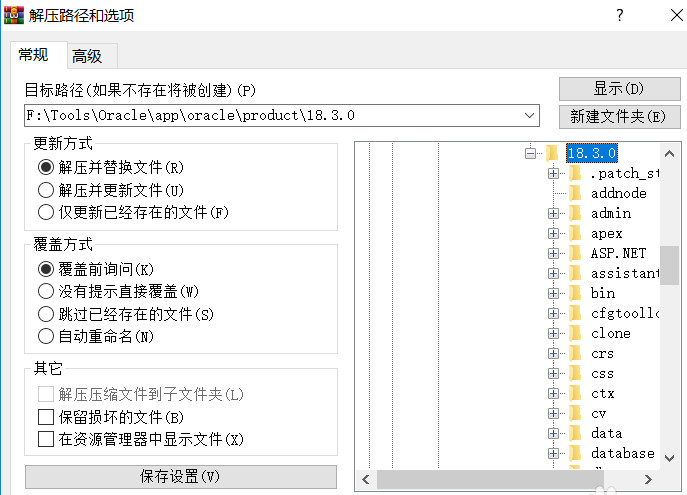687x495 pixels.
Task: Enable 在资源管理器中显示文件(X) checkbox
Action: point(45,439)
